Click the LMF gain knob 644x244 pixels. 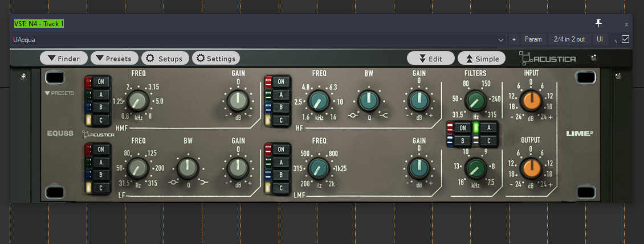418,168
